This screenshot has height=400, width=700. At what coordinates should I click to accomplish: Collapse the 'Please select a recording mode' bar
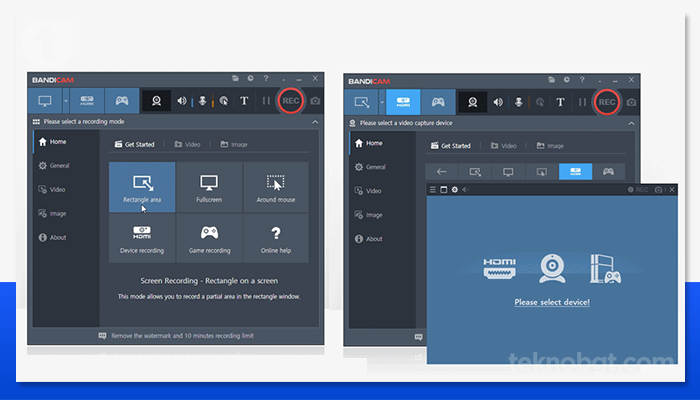(x=315, y=121)
